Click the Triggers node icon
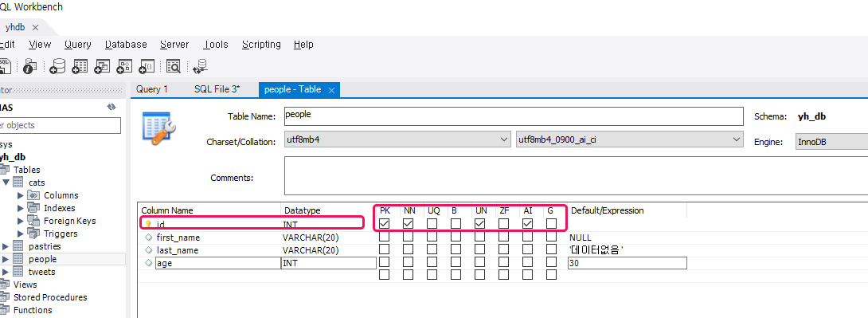This screenshot has height=318, width=868. click(33, 234)
